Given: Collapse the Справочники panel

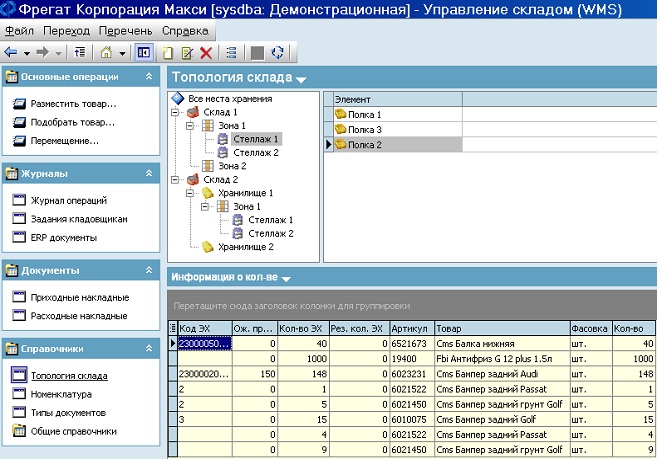Looking at the screenshot, I should coord(149,348).
